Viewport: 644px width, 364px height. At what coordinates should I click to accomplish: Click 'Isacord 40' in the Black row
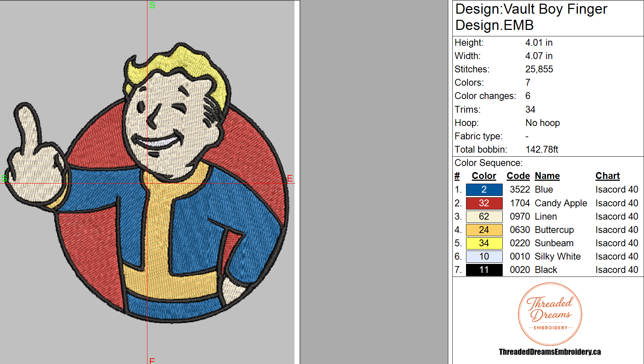(x=617, y=270)
